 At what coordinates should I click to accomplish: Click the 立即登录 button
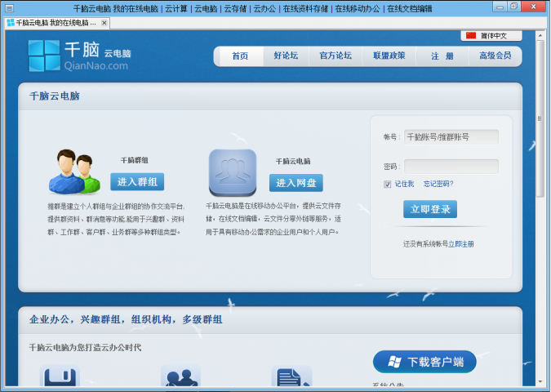coord(430,209)
